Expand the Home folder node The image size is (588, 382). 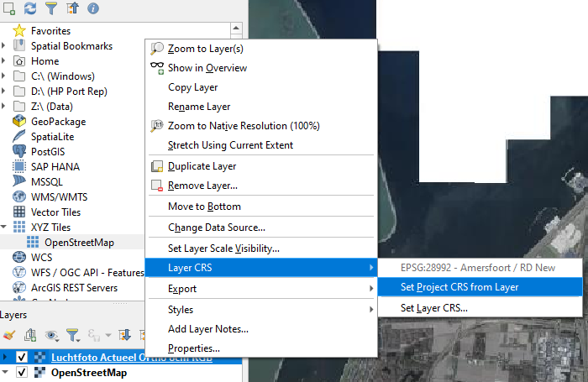point(3,60)
